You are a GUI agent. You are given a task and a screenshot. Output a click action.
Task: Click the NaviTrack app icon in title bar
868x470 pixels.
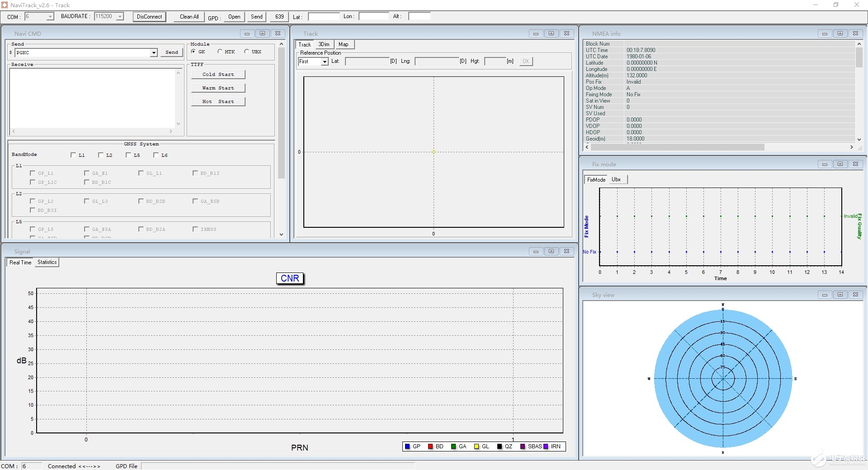coord(5,5)
